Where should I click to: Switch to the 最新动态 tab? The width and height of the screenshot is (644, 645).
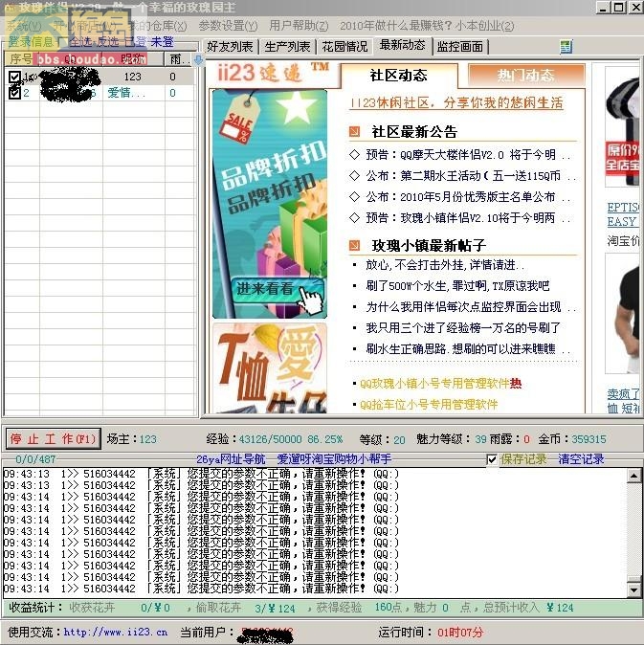point(402,45)
